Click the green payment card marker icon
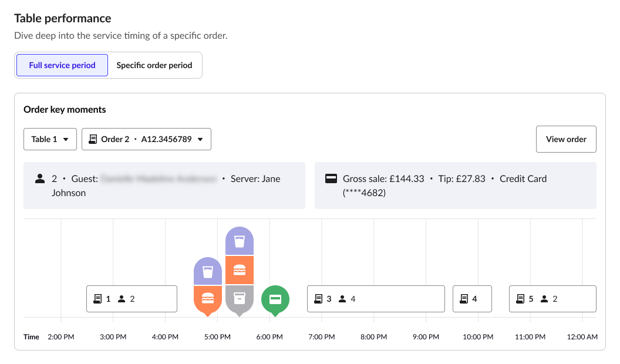This screenshot has height=364, width=620. click(x=275, y=299)
